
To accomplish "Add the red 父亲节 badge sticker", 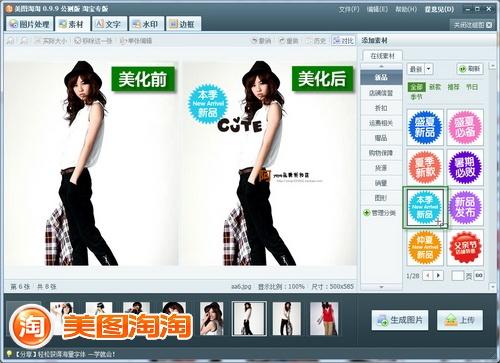I will point(465,247).
